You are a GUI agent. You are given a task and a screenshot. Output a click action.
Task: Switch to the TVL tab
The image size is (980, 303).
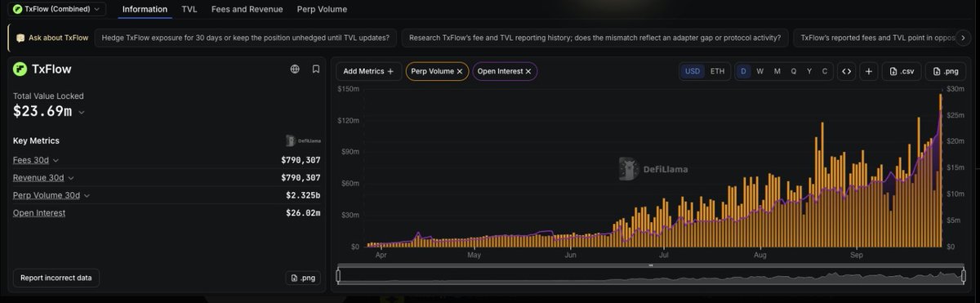(189, 9)
